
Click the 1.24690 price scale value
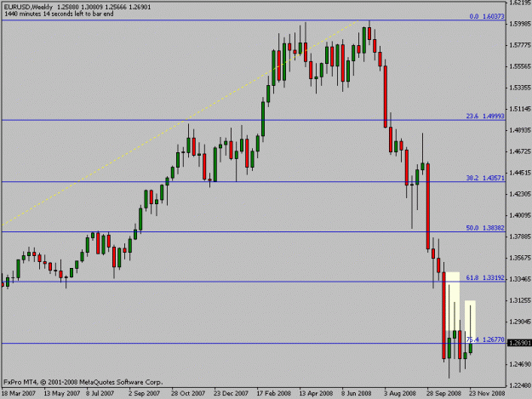coord(520,364)
